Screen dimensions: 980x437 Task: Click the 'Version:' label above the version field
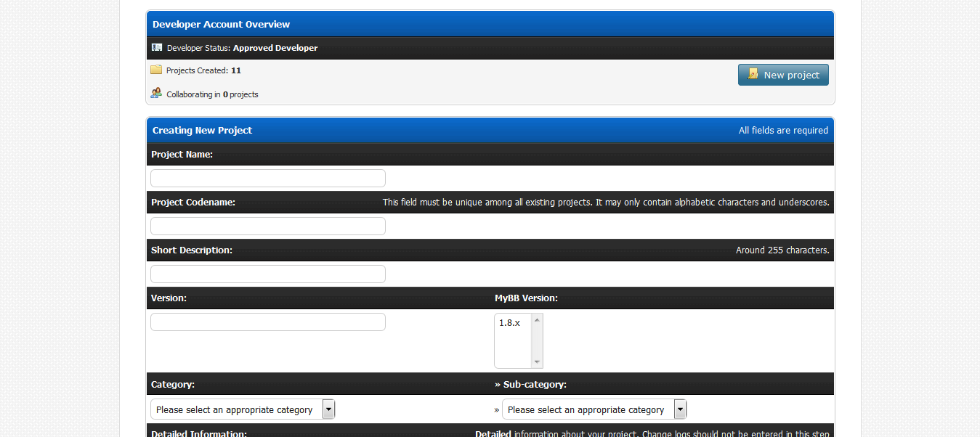(x=169, y=298)
